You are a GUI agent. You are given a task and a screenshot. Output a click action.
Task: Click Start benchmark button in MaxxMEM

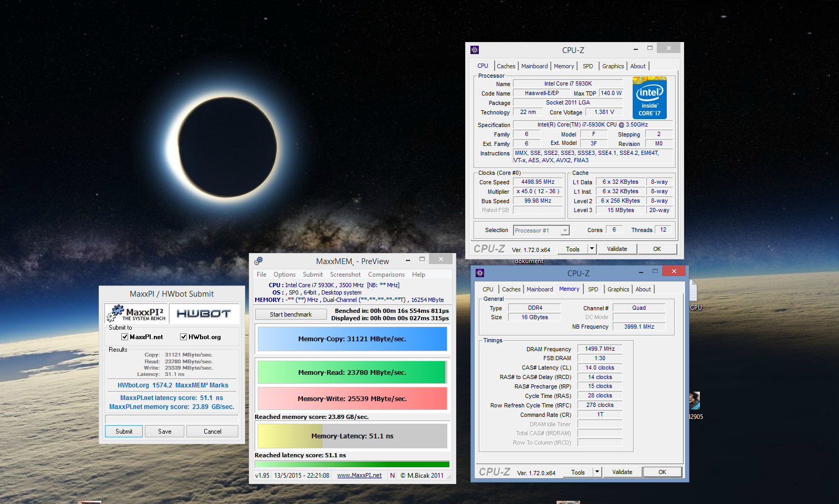(291, 314)
